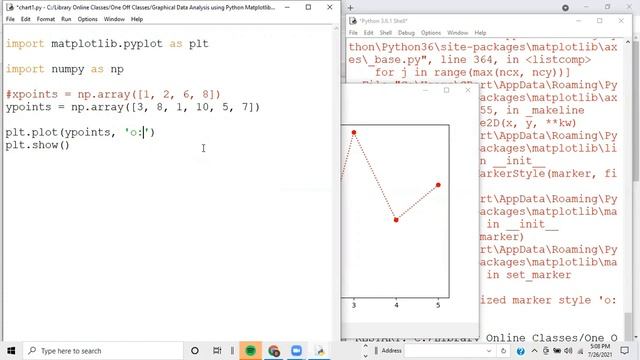The width and height of the screenshot is (640, 360).
Task: Open the notifications action center
Action: click(624, 351)
